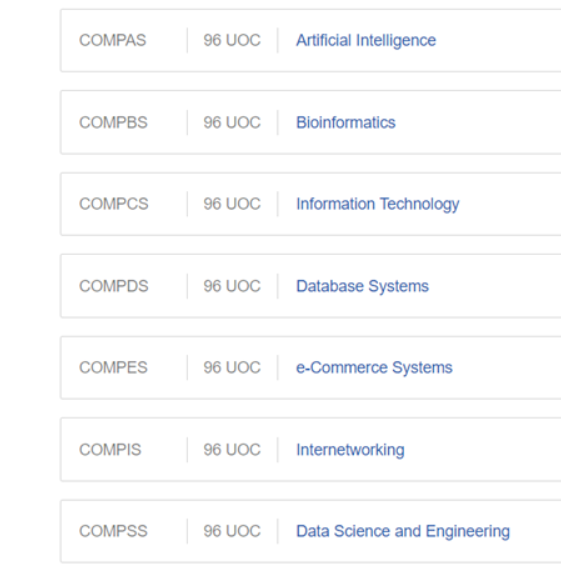Select the COMPDS code text
561x568 pixels.
tap(114, 286)
